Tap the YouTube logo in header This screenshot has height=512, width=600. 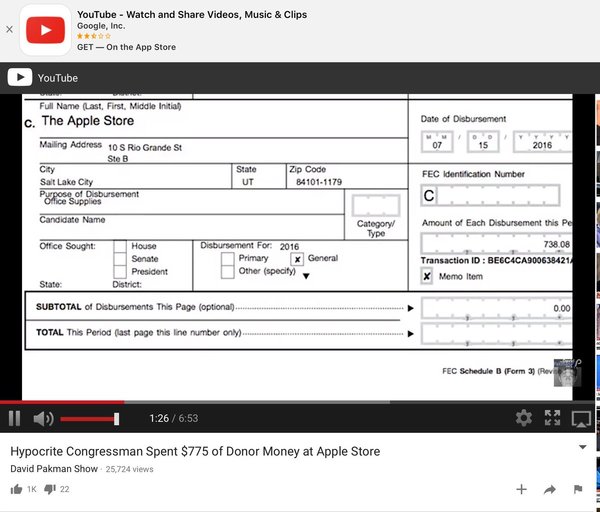pyautogui.click(x=20, y=77)
